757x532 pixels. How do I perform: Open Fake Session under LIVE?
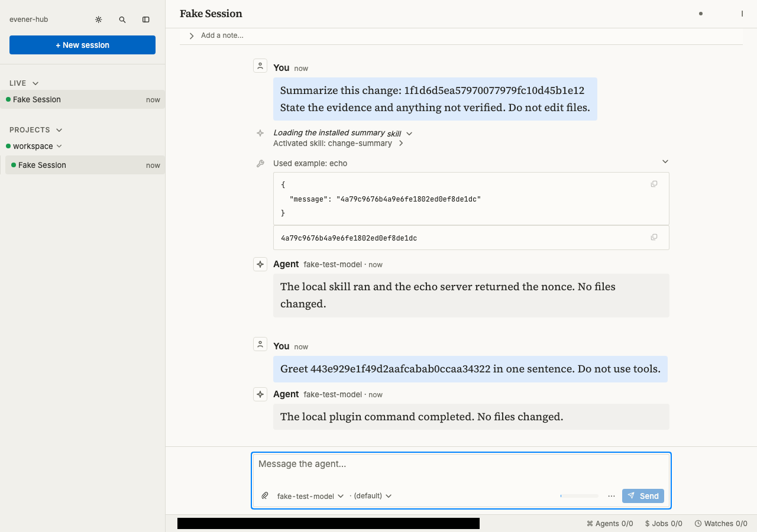coord(82,99)
